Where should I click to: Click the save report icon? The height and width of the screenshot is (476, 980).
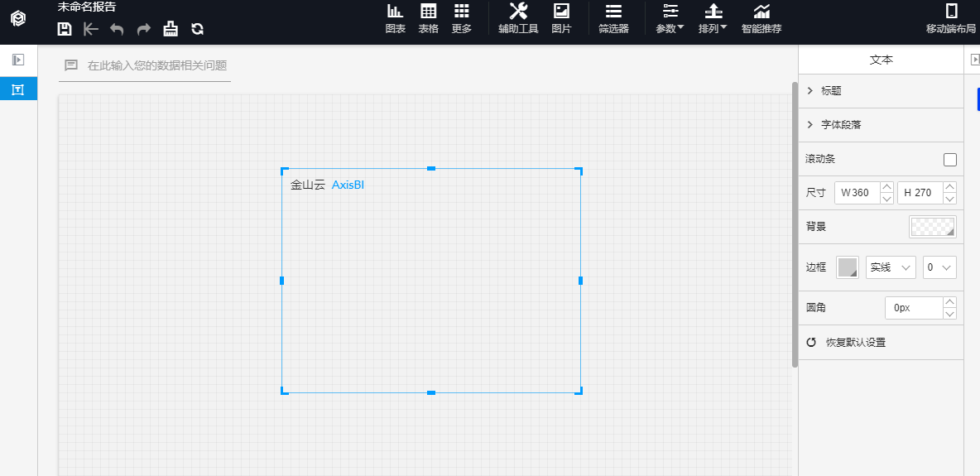65,29
